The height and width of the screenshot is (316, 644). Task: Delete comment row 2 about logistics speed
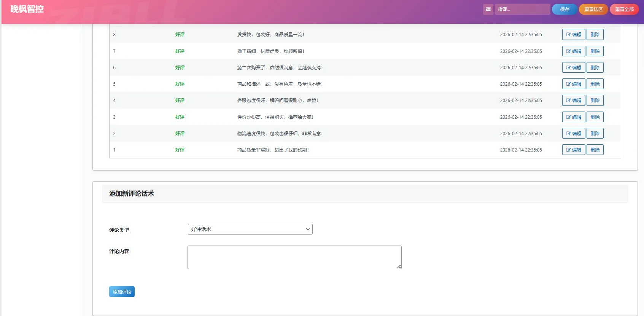pos(595,134)
